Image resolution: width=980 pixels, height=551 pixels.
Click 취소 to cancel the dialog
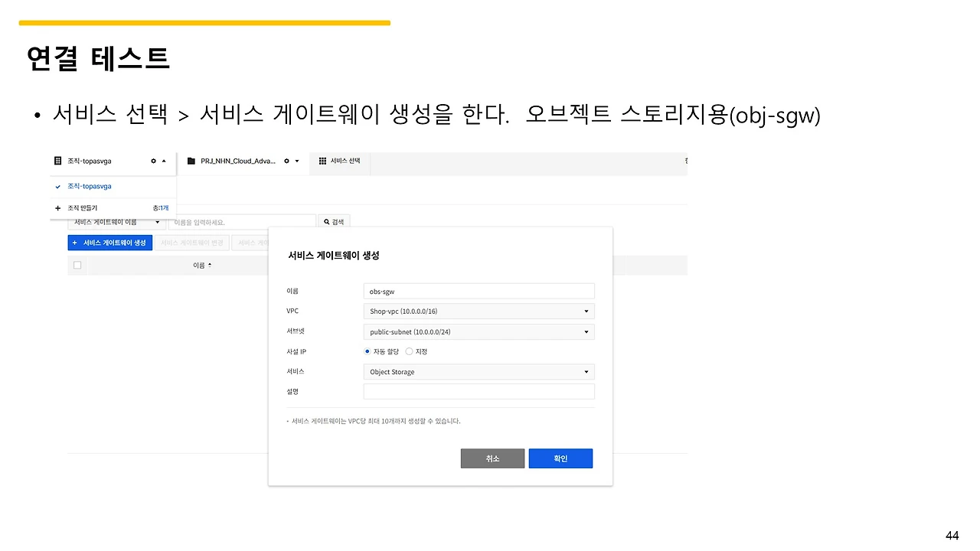pos(492,458)
